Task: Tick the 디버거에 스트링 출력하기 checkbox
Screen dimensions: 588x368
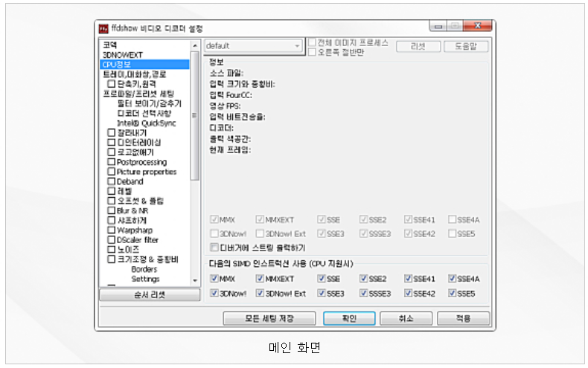Action: pyautogui.click(x=214, y=248)
